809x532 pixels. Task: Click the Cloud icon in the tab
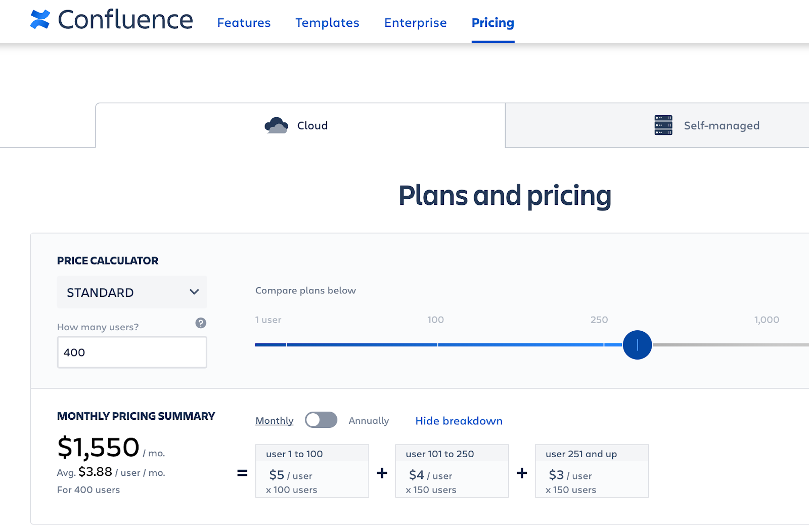[276, 125]
